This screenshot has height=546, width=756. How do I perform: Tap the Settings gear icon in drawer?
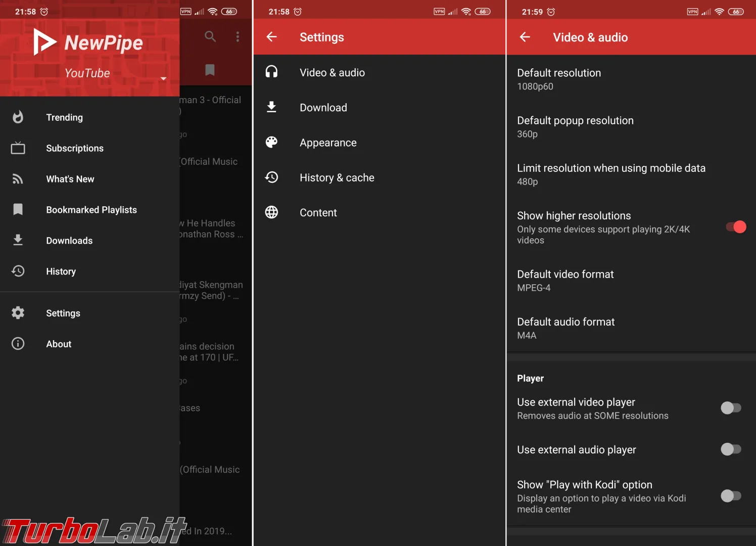18,313
